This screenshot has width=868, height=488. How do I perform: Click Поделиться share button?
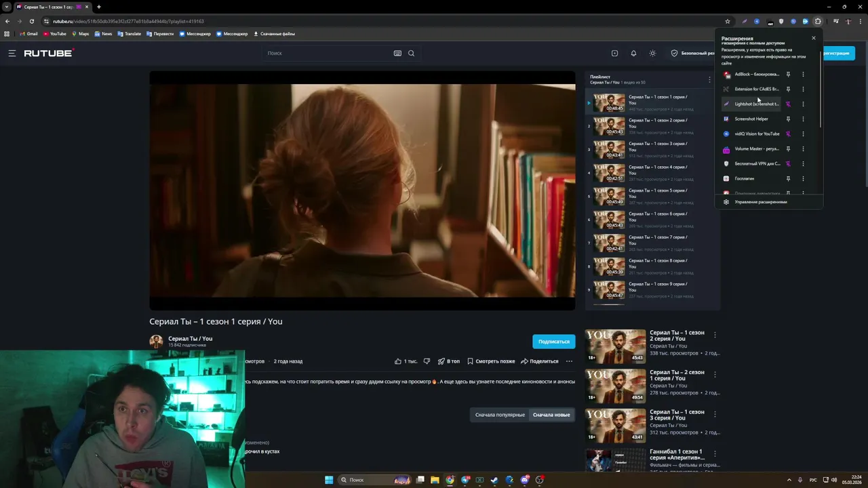coord(540,361)
